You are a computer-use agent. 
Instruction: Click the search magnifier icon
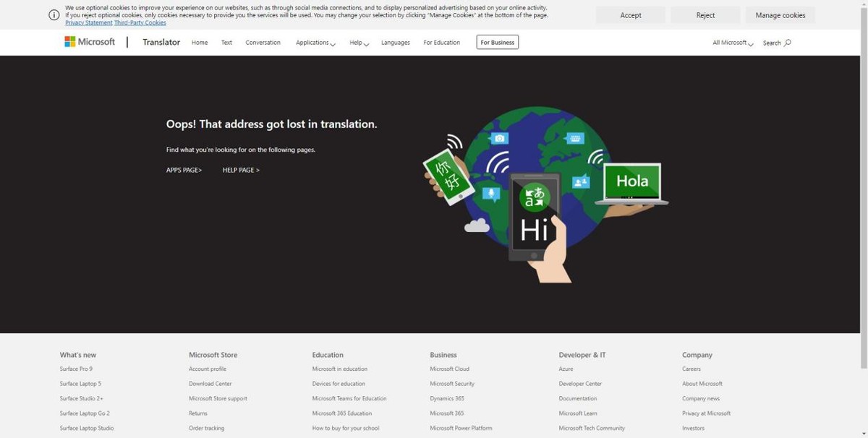click(788, 43)
